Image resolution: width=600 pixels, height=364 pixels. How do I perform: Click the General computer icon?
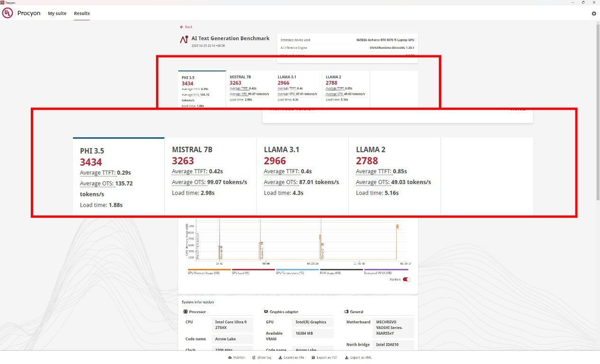coord(346,312)
